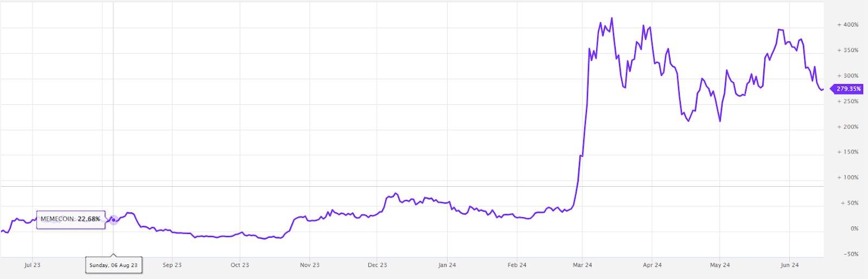The height and width of the screenshot is (279, 868).
Task: Select the Jun 24 x-axis label
Action: tap(789, 265)
